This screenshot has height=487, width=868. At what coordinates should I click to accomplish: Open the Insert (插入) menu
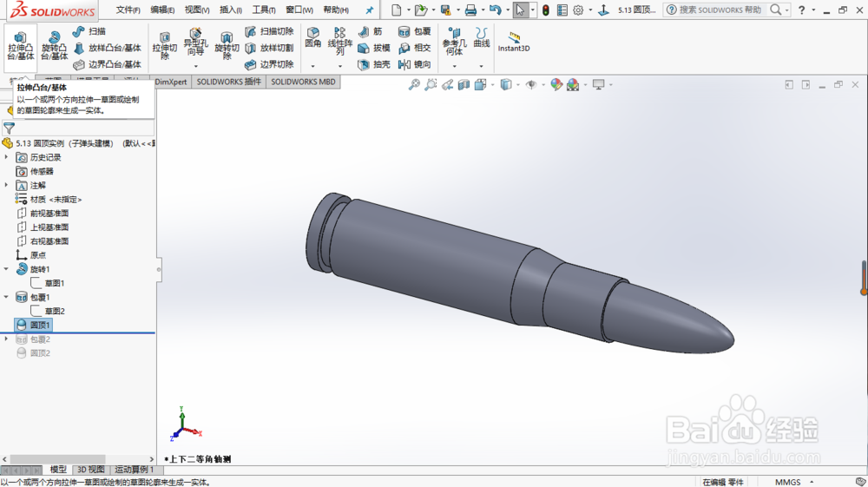(x=230, y=10)
